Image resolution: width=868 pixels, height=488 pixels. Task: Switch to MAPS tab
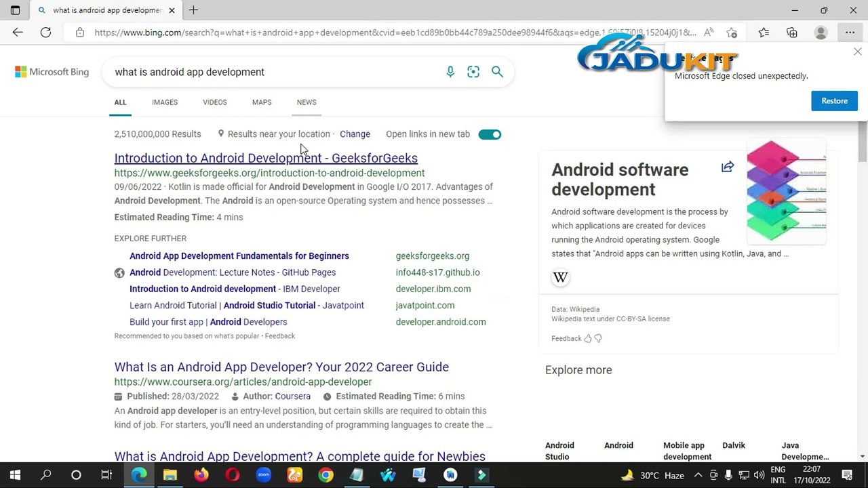(x=262, y=102)
